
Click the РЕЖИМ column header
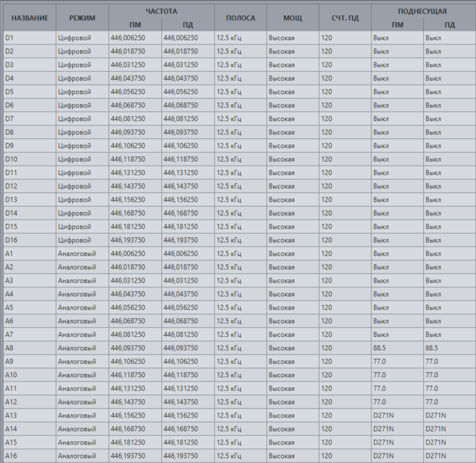pos(82,18)
